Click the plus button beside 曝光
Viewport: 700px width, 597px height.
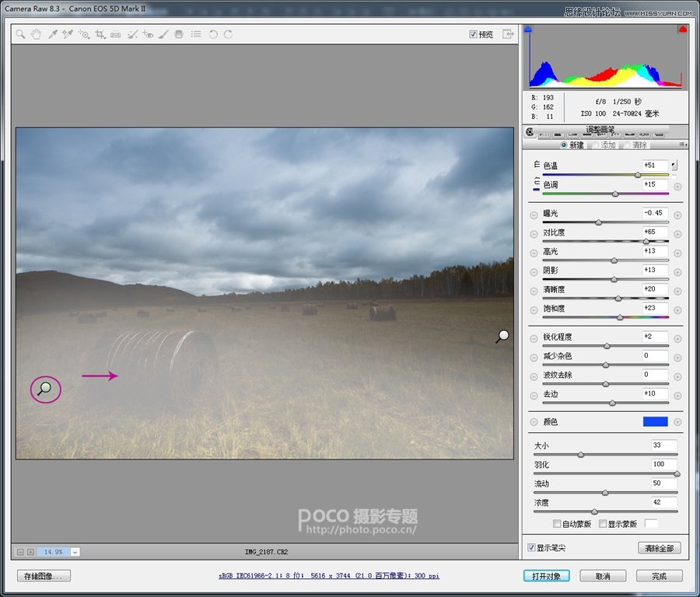[x=677, y=215]
